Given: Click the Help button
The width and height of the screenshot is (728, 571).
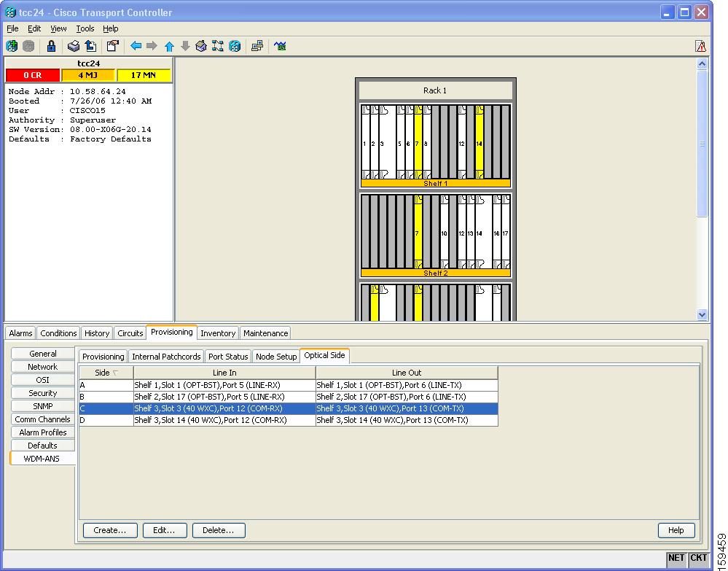Looking at the screenshot, I should tap(676, 530).
